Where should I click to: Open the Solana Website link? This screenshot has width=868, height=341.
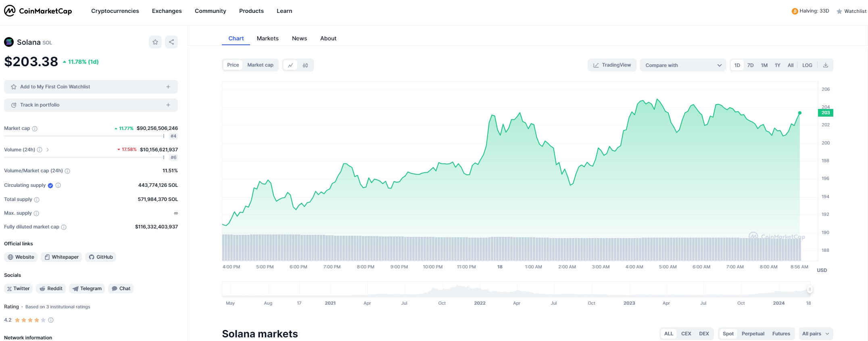pyautogui.click(x=21, y=257)
